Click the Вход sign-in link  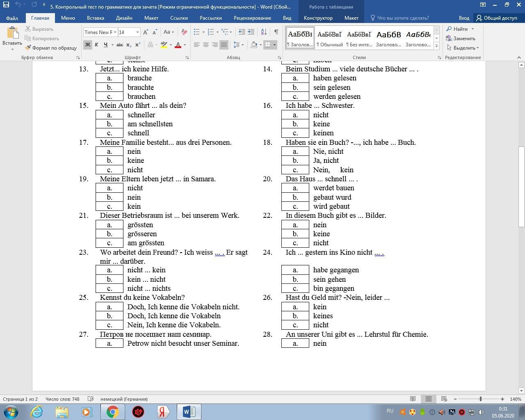click(x=464, y=18)
